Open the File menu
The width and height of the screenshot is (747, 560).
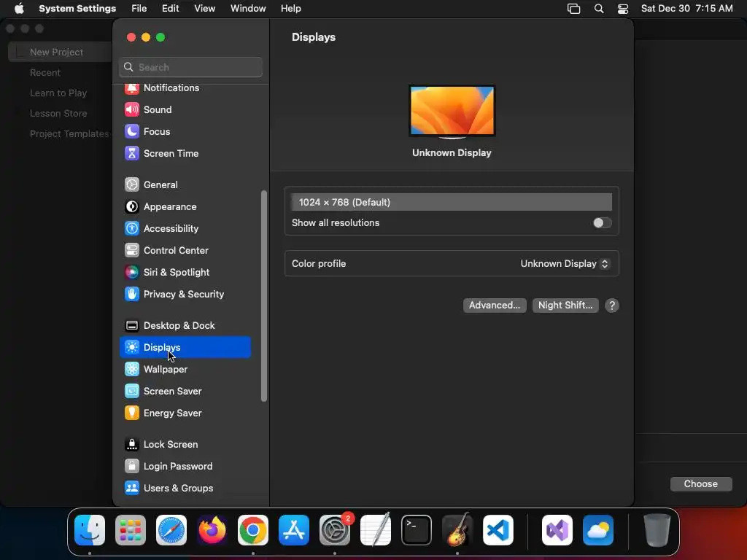pyautogui.click(x=139, y=9)
